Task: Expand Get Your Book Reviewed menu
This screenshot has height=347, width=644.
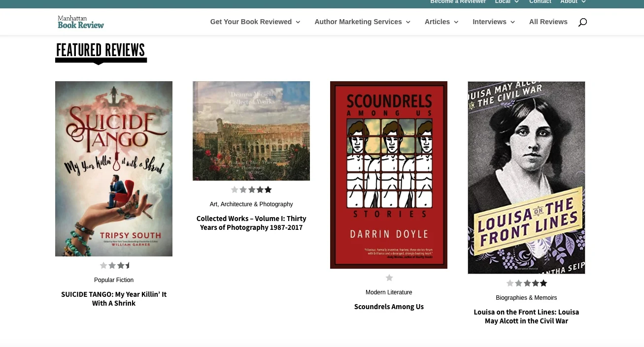Action: [255, 22]
